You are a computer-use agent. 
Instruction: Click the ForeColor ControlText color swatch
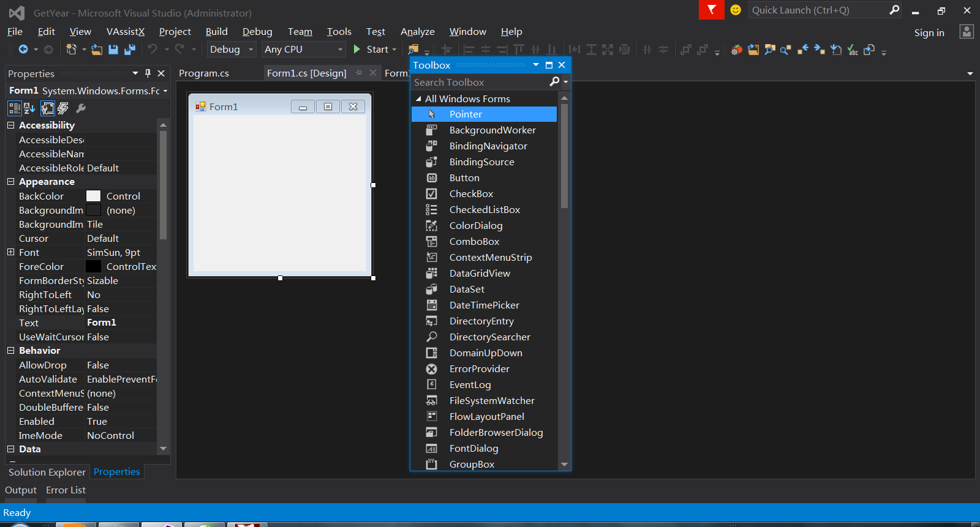click(93, 266)
